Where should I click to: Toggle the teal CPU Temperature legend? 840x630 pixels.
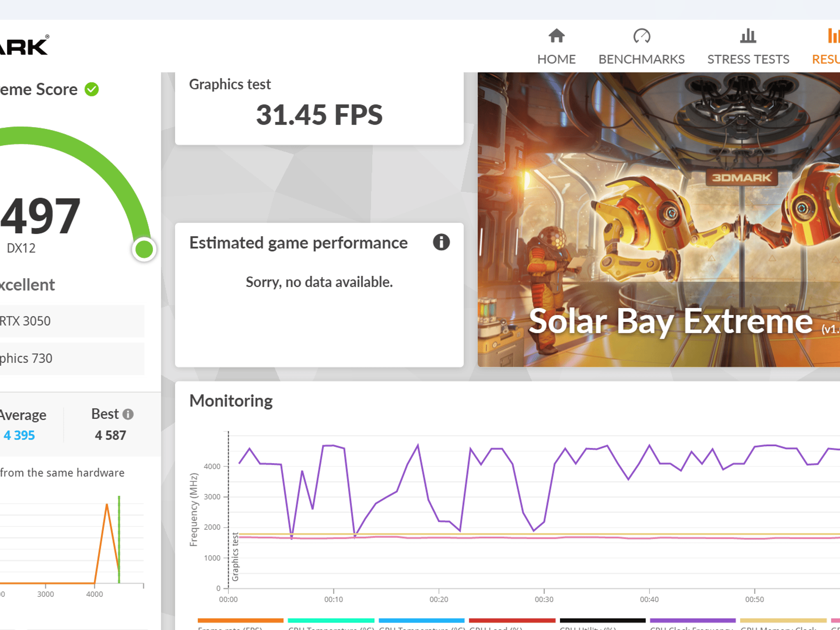(331, 623)
